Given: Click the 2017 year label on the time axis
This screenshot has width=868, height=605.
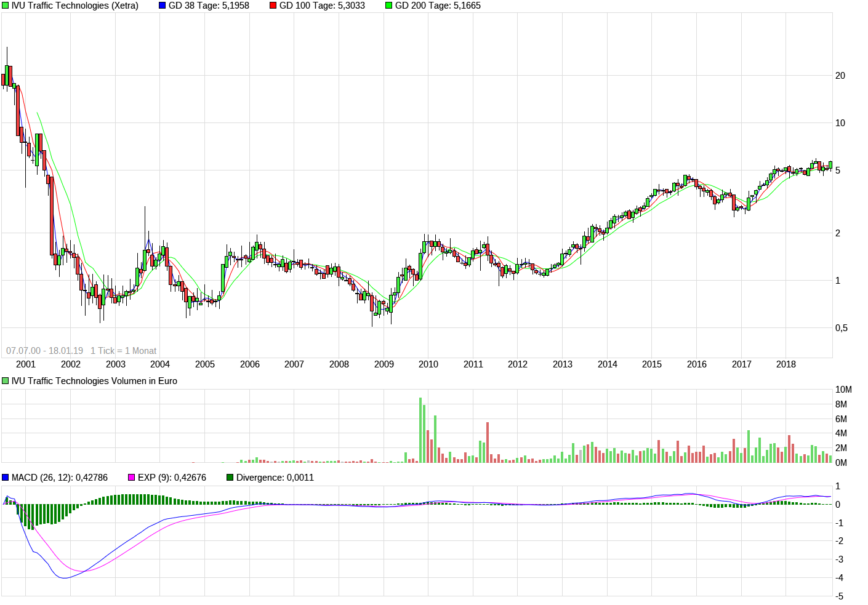Looking at the screenshot, I should [x=742, y=364].
